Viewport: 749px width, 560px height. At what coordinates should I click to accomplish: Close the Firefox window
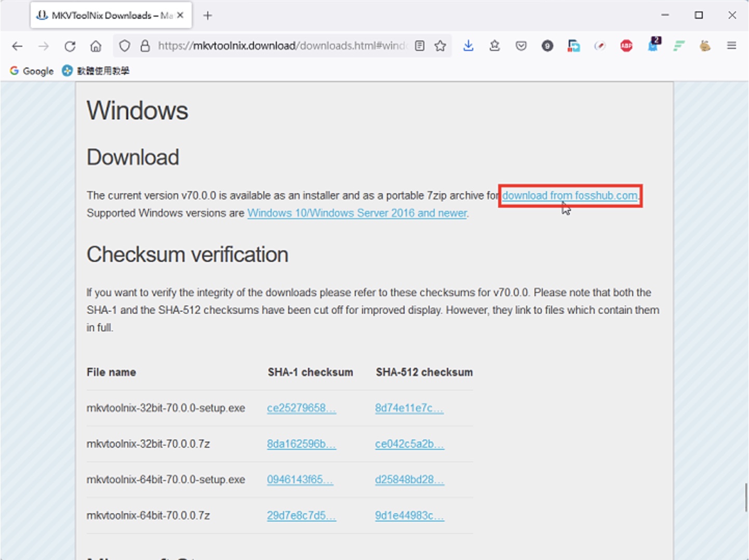(x=732, y=16)
